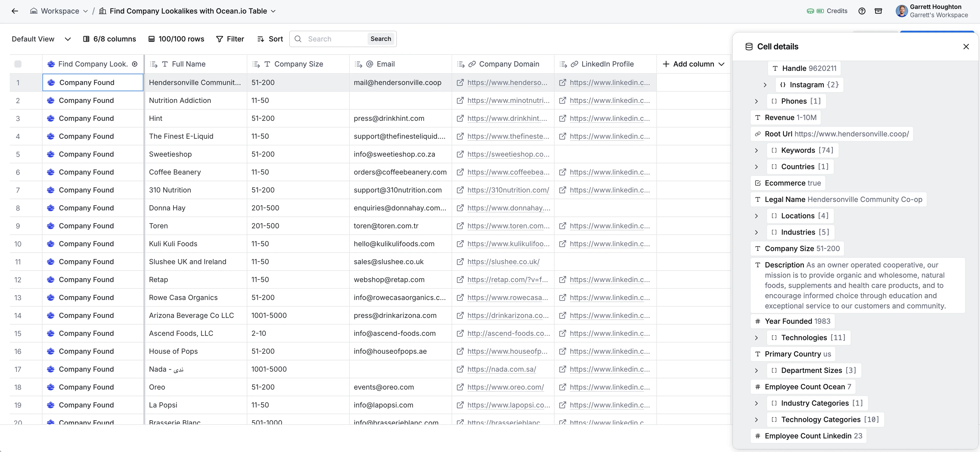Click into the Search text field
The width and height of the screenshot is (980, 452).
click(x=335, y=39)
